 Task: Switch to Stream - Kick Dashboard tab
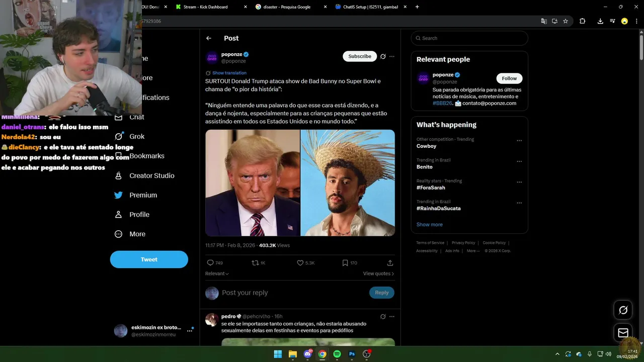[x=206, y=7]
